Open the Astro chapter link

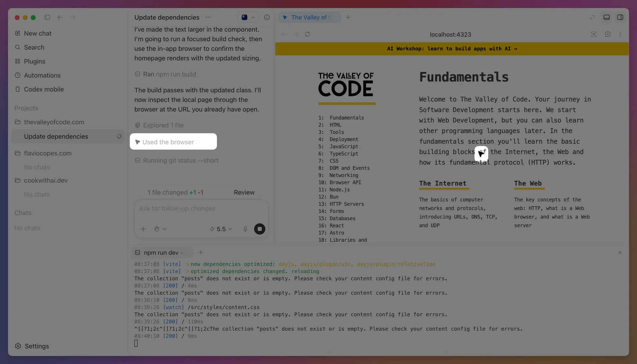(x=337, y=233)
